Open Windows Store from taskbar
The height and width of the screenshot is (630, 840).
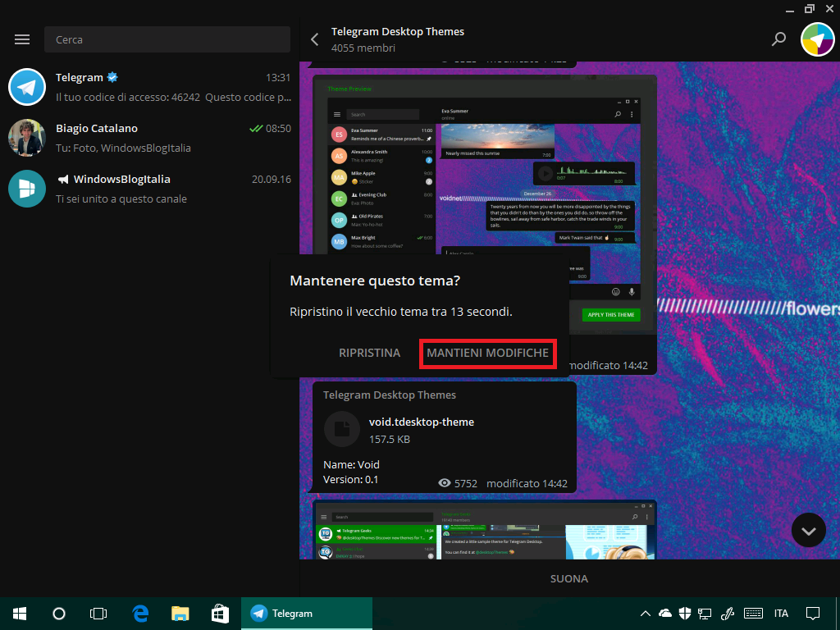click(220, 614)
